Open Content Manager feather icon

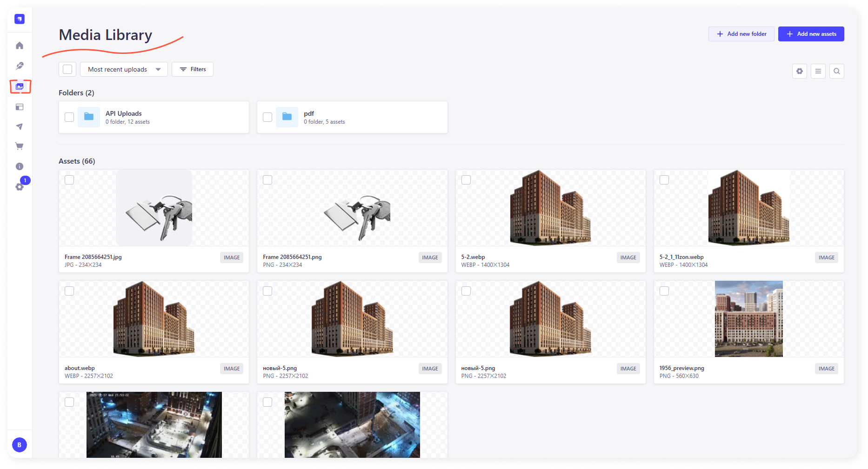click(x=20, y=66)
